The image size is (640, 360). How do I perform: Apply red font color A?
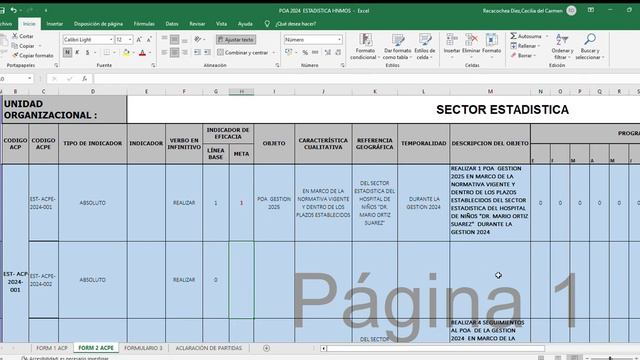click(142, 52)
